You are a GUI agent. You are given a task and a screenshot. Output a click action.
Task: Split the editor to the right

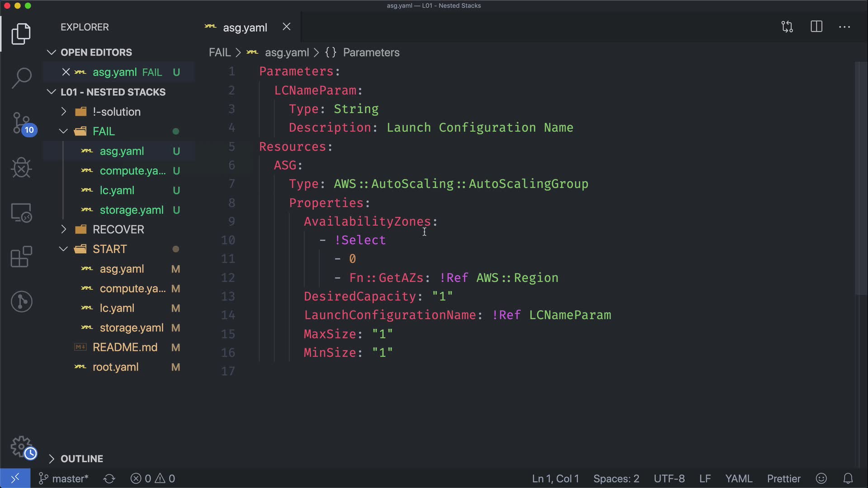(x=816, y=27)
